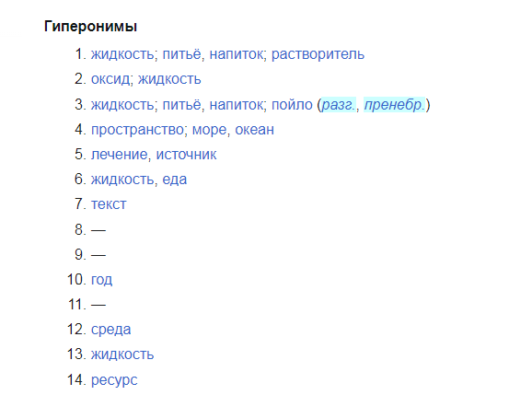Viewport: 532px width, 395px height.
Task: Click the 'год' link in item 10
Action: coord(101,280)
